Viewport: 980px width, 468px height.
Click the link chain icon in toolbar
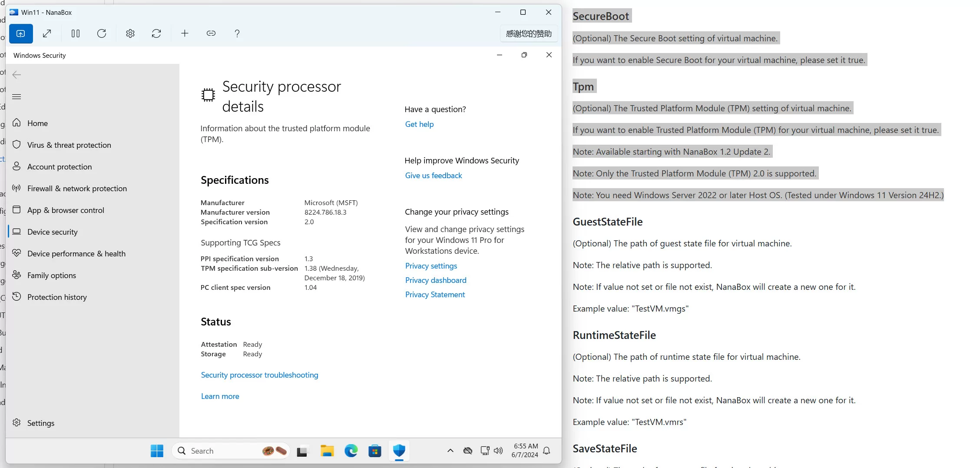pos(211,33)
